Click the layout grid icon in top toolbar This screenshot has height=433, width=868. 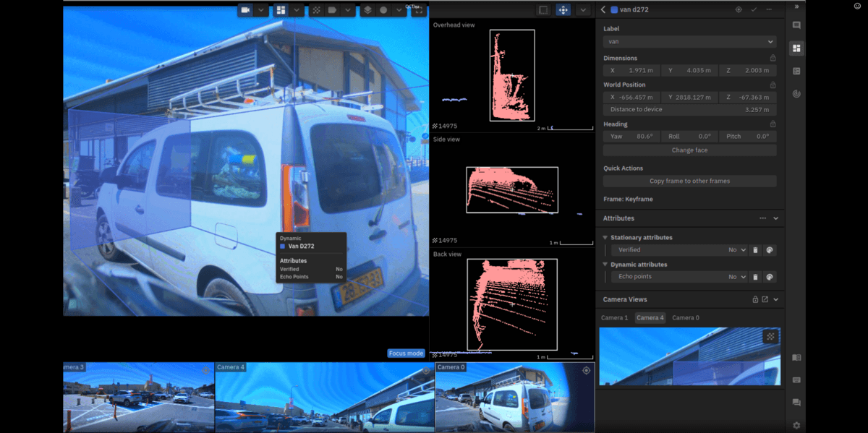(x=281, y=10)
